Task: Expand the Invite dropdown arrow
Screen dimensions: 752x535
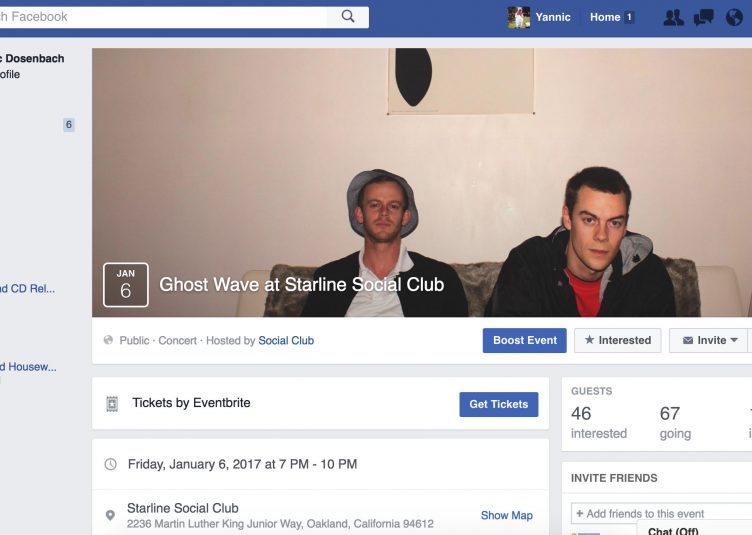Action: [x=734, y=340]
